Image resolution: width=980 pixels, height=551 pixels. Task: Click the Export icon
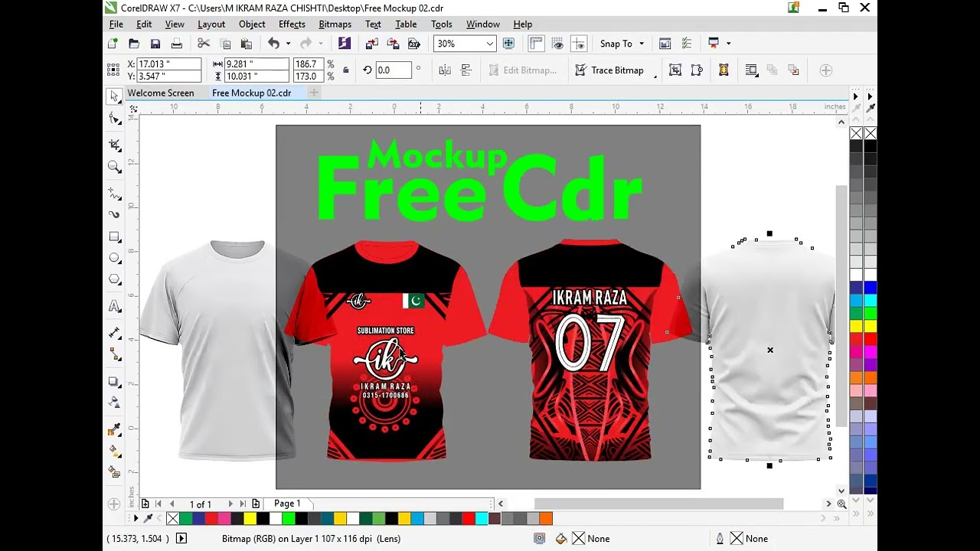pos(393,44)
